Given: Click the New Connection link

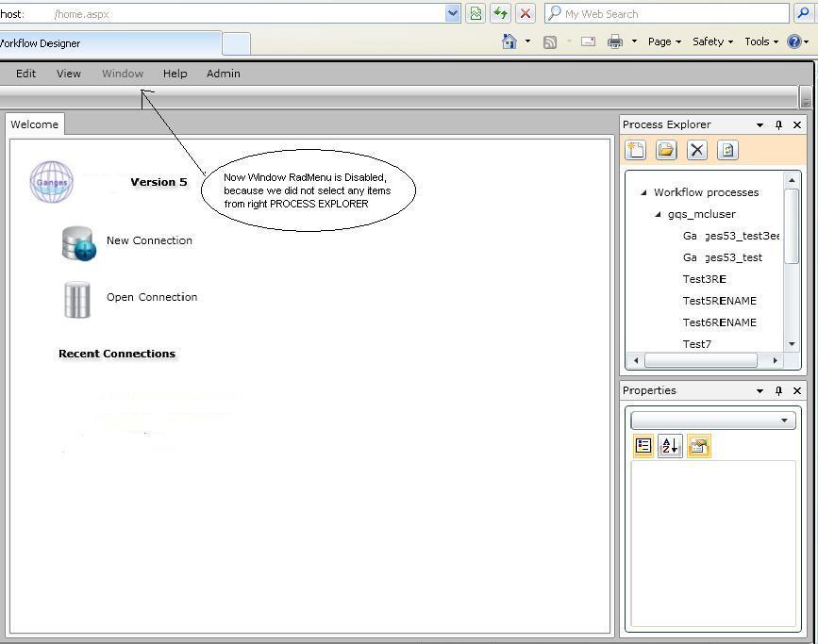Looking at the screenshot, I should (x=149, y=240).
